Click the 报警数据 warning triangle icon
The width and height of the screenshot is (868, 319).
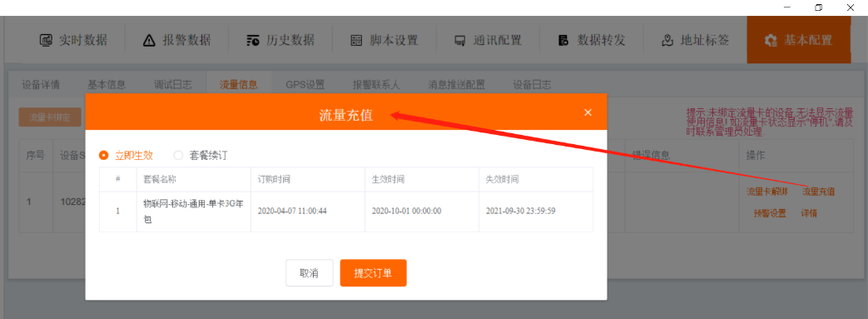[150, 41]
